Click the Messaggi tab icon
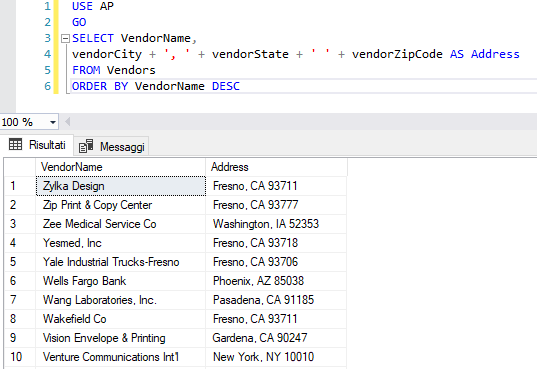Screen dimensions: 537x369 [x=86, y=146]
